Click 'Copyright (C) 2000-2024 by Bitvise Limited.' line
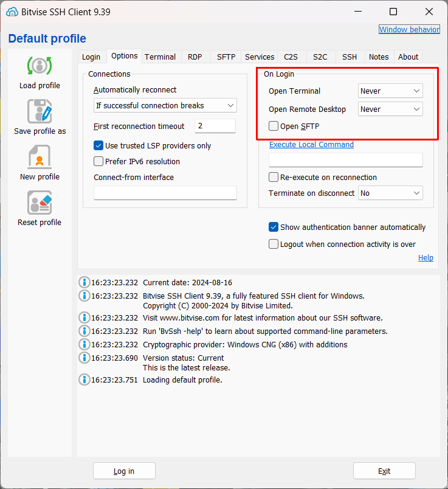Screen dimensions: 448x489 [x=218, y=305]
